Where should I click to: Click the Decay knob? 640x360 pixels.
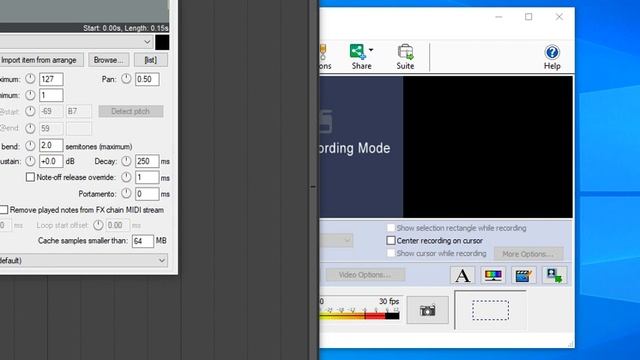click(126, 161)
